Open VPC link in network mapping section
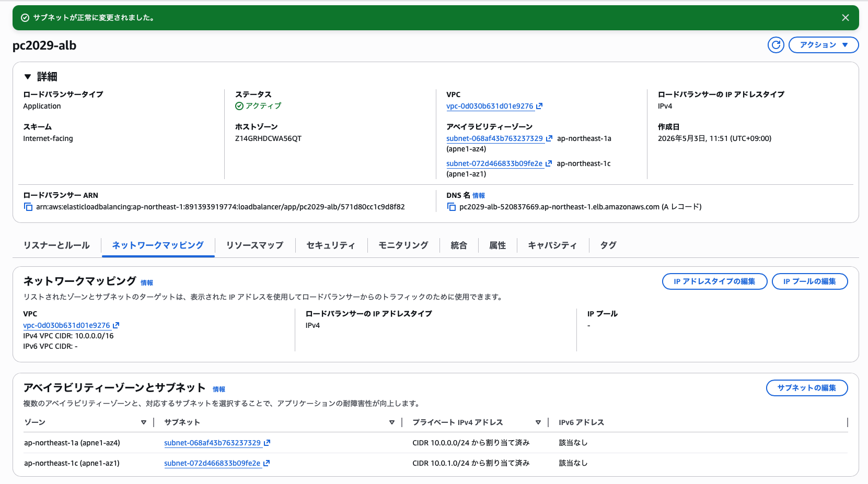 click(x=66, y=325)
